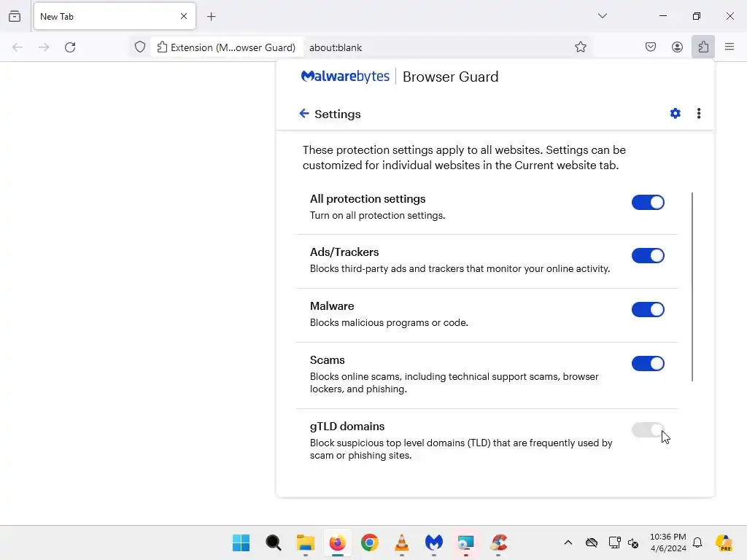Click the Firefox taskbar icon

[x=337, y=542]
